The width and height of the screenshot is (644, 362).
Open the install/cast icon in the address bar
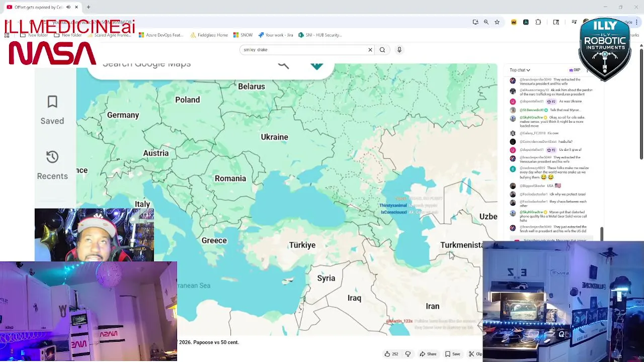coord(475,22)
